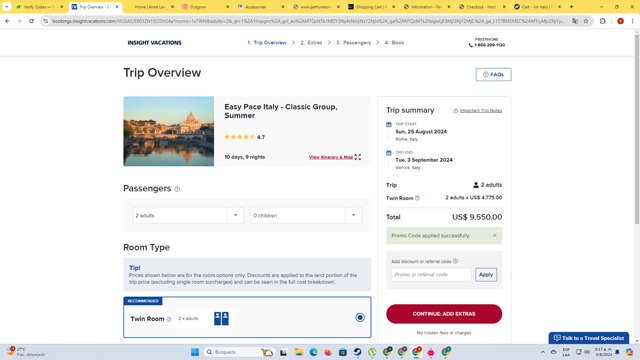Go to step 2 Extras
This screenshot has height=360, width=640.
[311, 42]
